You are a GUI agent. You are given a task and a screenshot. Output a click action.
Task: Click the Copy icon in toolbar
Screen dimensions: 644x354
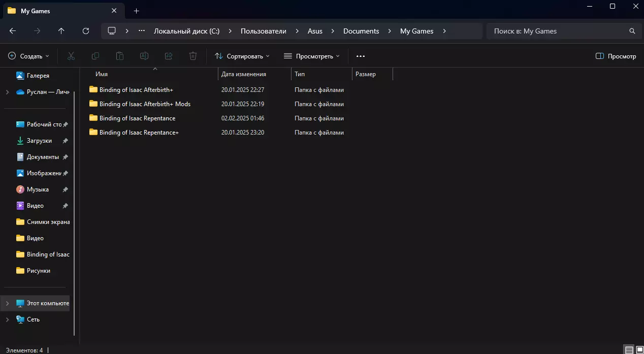[x=95, y=56]
